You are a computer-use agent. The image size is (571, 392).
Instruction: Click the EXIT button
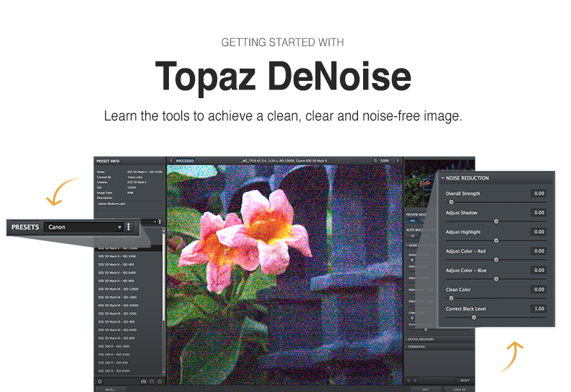tap(426, 389)
